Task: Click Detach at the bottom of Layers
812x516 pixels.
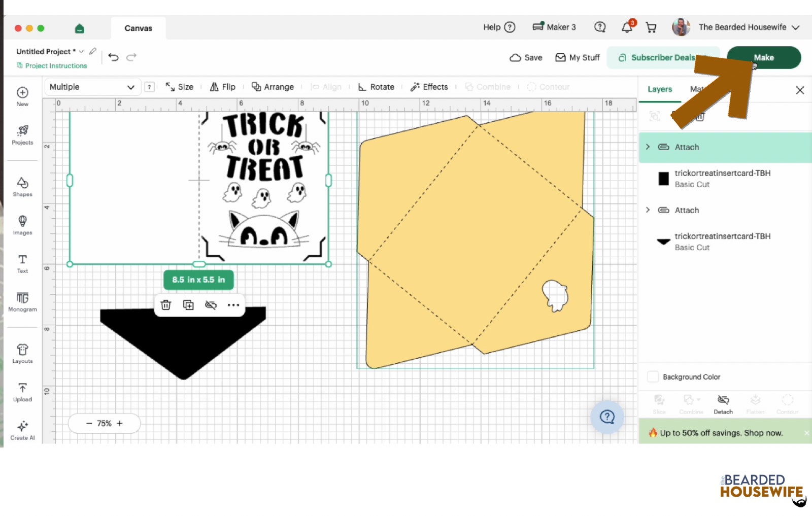Action: [723, 405]
